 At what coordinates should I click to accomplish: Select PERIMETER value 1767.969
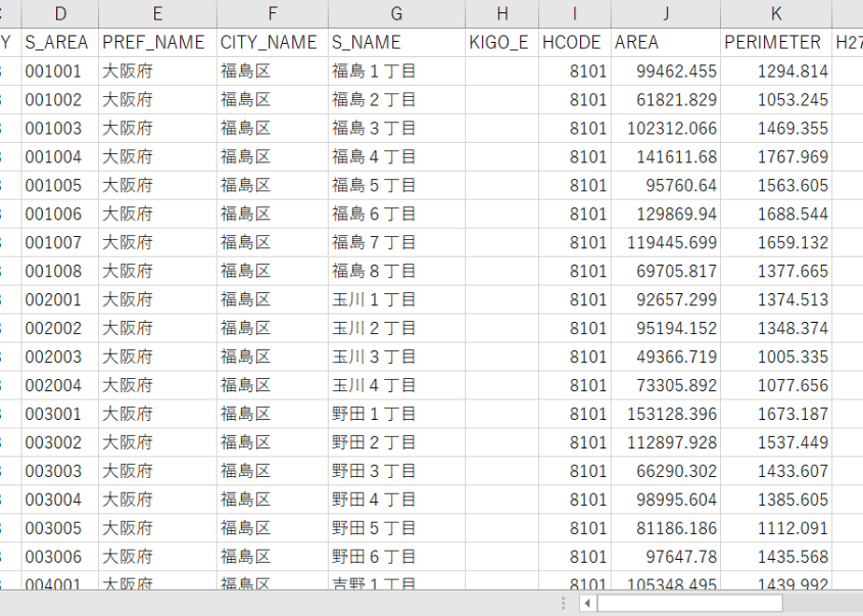tap(776, 157)
